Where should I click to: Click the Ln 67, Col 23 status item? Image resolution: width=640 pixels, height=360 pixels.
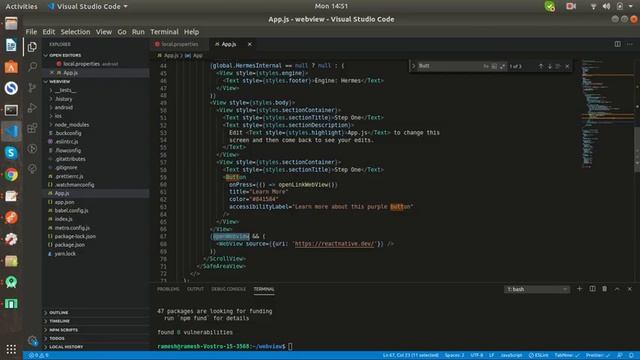pyautogui.click(x=411, y=356)
